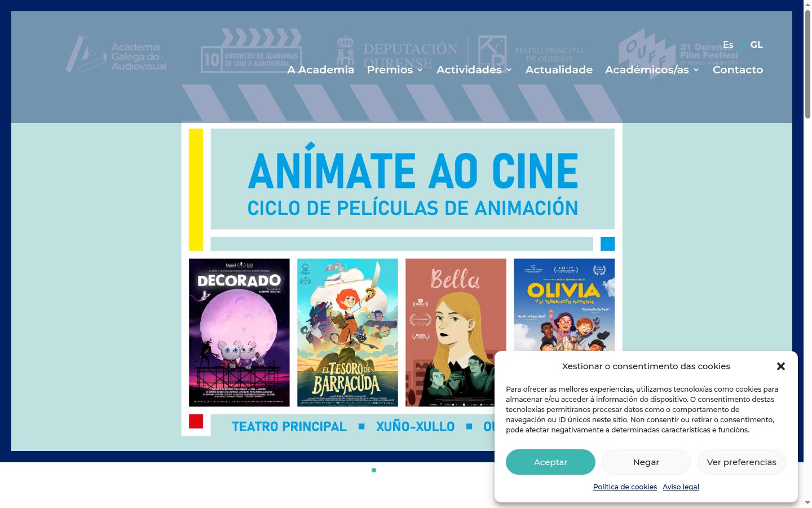The image size is (812, 508).
Task: Open the Política de cookies link
Action: 625,487
